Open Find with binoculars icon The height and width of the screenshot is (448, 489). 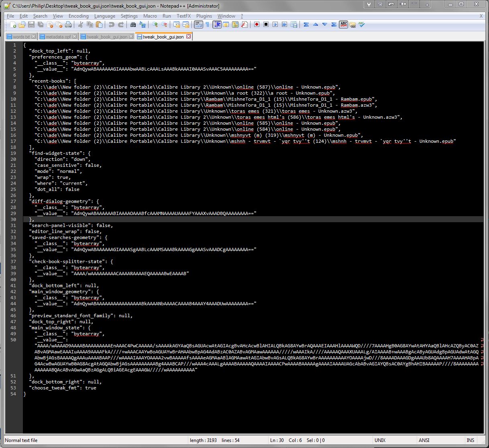coord(133,25)
